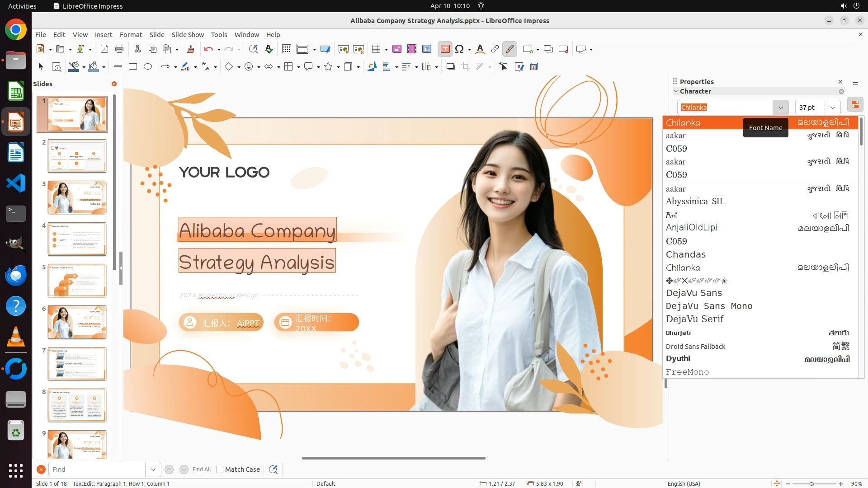
Task: Enable the Match Case checkbox
Action: click(220, 469)
